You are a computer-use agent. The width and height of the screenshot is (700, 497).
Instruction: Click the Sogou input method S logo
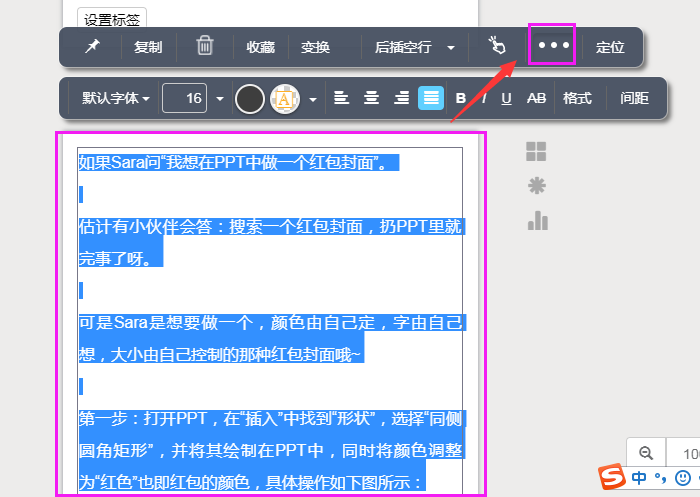612,476
